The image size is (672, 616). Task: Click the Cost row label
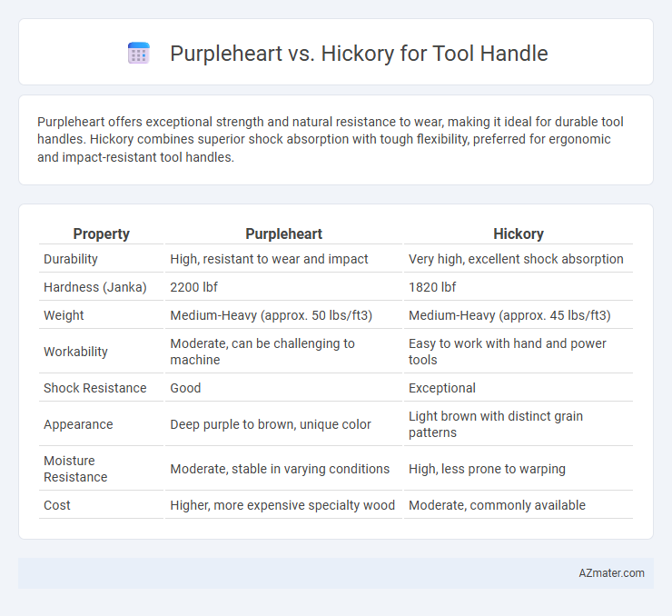point(57,505)
